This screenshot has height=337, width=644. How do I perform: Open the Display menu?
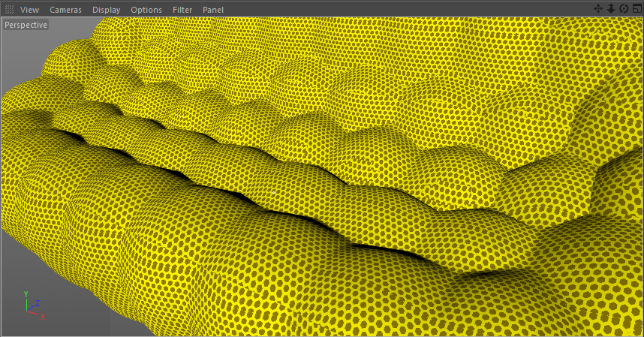tap(107, 10)
